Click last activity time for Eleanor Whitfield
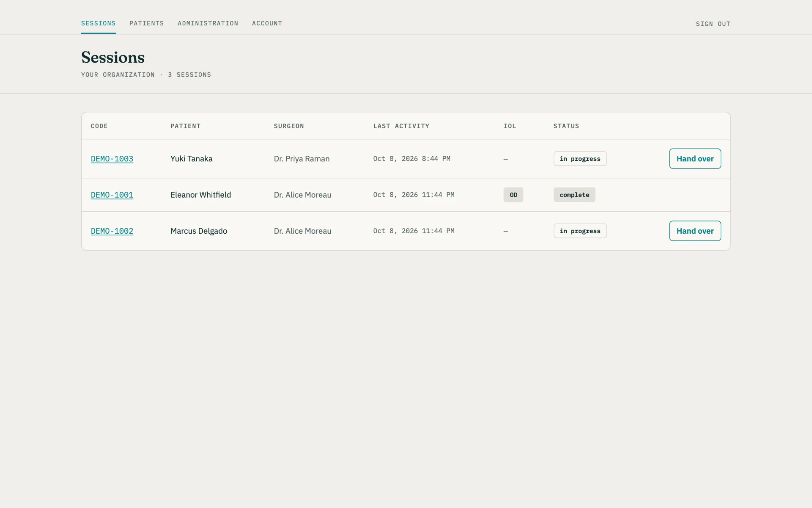 [x=414, y=195]
